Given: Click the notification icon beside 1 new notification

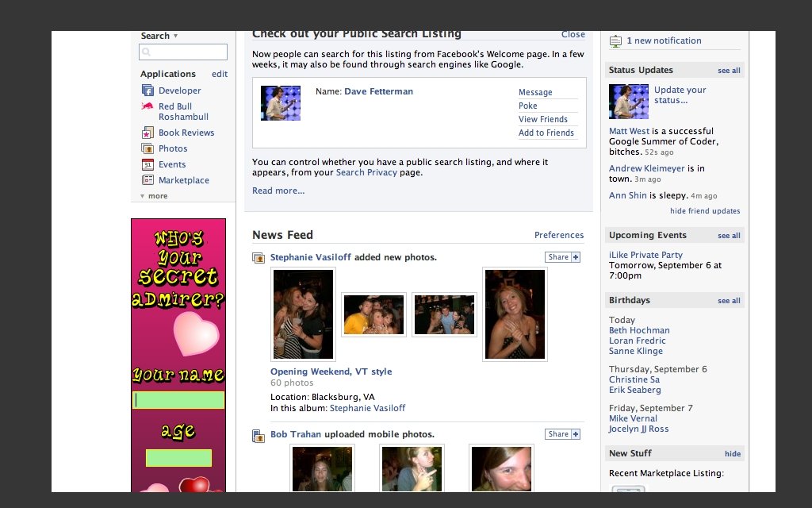Looking at the screenshot, I should (615, 41).
